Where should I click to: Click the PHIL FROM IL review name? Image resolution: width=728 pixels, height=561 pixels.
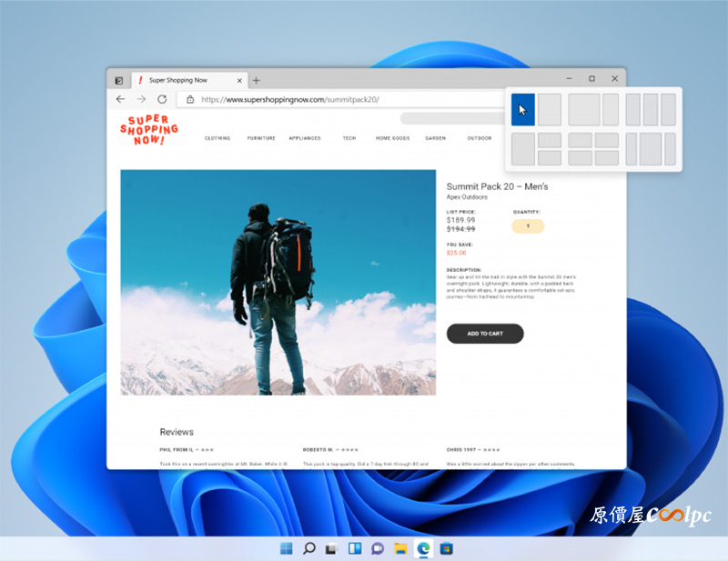[x=177, y=450]
